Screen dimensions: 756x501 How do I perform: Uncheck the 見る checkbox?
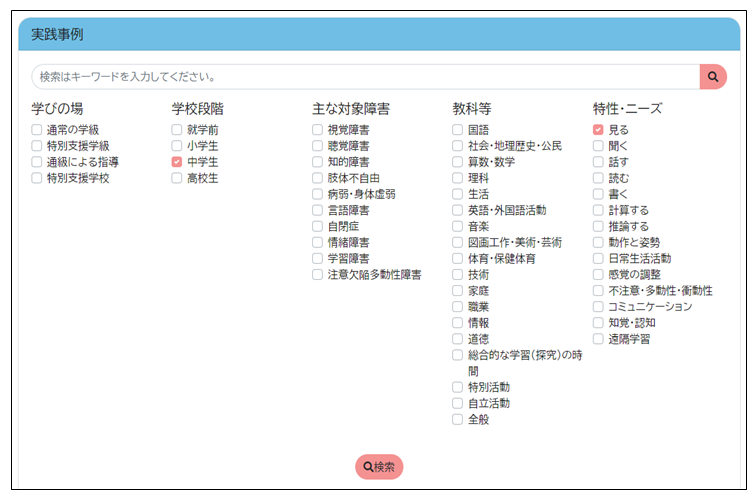point(598,130)
